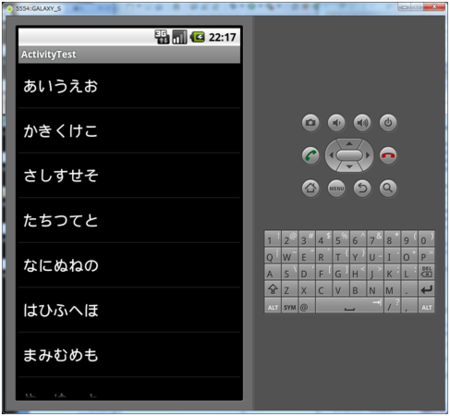Click the slash key on keyboard
This screenshot has height=416, width=450.
click(x=392, y=306)
